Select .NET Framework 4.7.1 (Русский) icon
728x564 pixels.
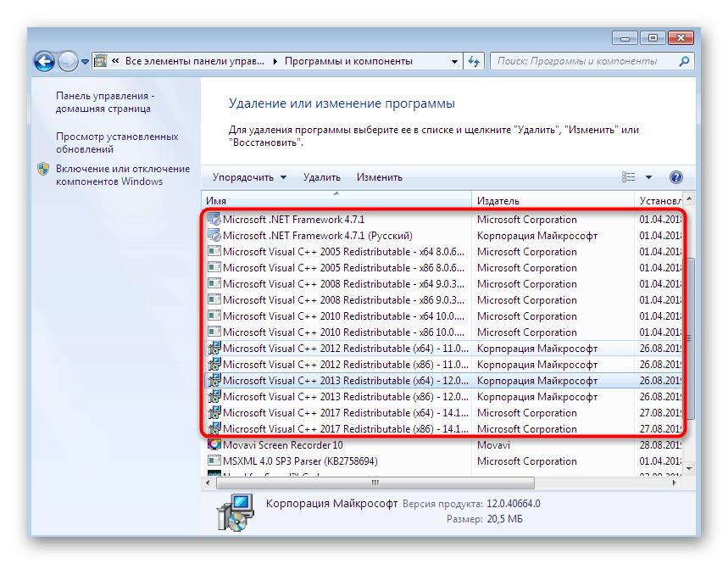[x=214, y=235]
